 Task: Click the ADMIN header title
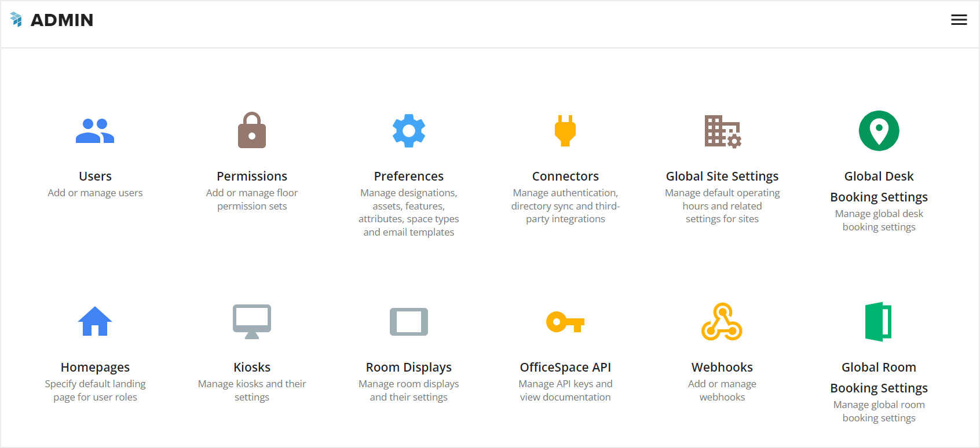[x=62, y=20]
